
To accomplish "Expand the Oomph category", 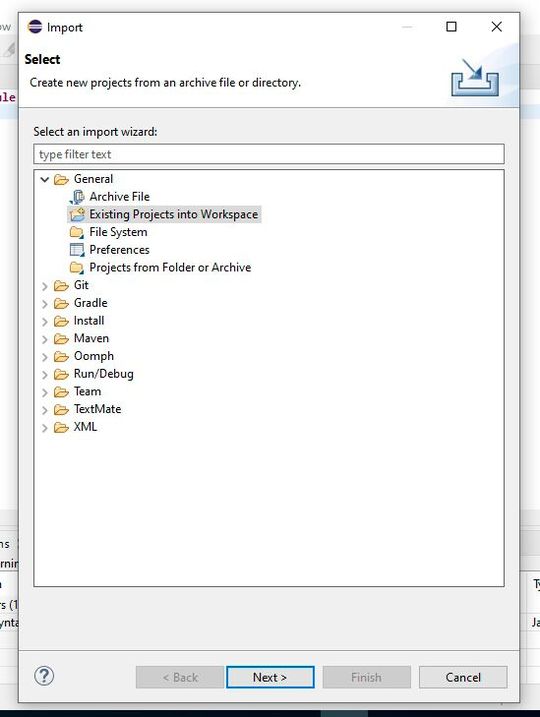I will tap(44, 357).
